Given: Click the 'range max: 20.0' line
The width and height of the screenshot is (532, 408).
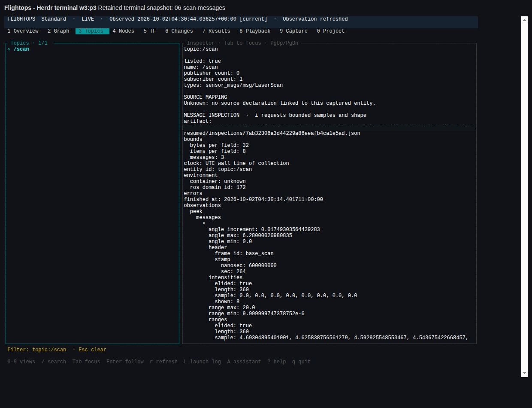Looking at the screenshot, I should (232, 308).
